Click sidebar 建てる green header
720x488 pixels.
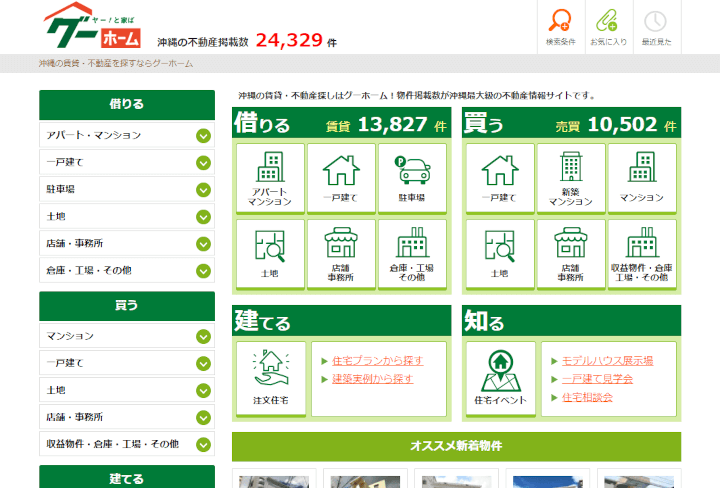click(x=127, y=477)
